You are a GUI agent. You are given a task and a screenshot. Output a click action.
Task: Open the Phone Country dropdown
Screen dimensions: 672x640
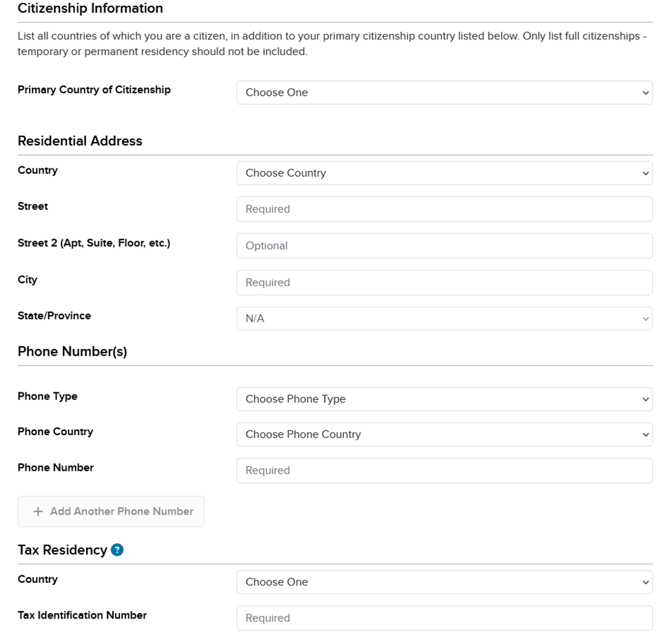tap(444, 434)
